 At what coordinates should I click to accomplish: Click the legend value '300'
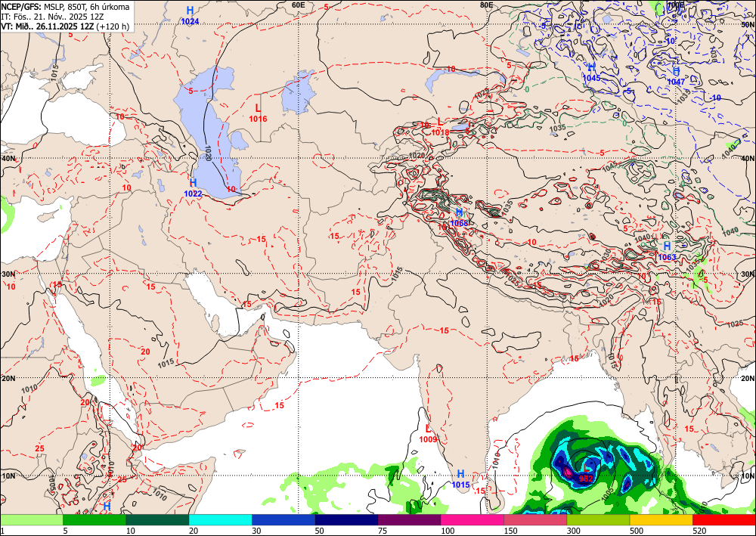tap(574, 531)
